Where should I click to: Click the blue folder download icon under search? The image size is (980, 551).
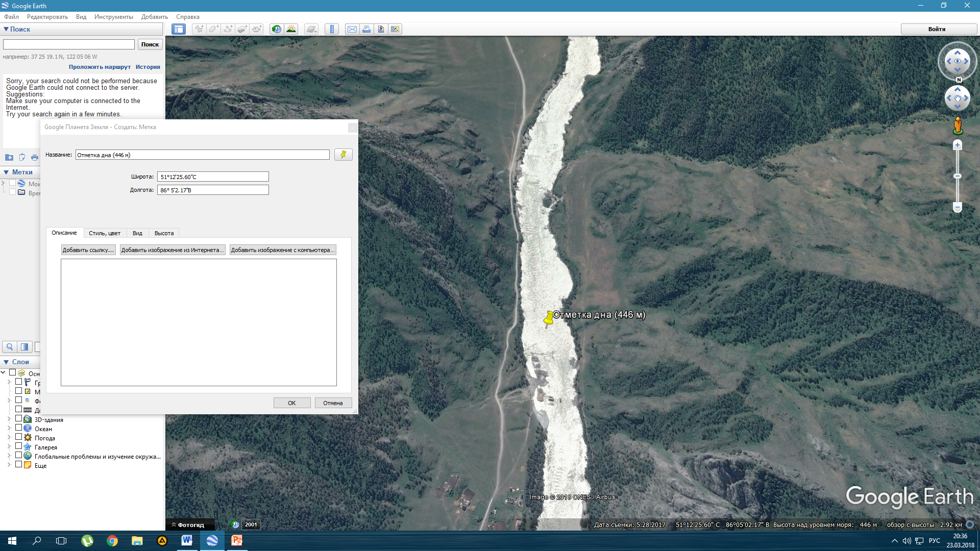[x=9, y=157]
